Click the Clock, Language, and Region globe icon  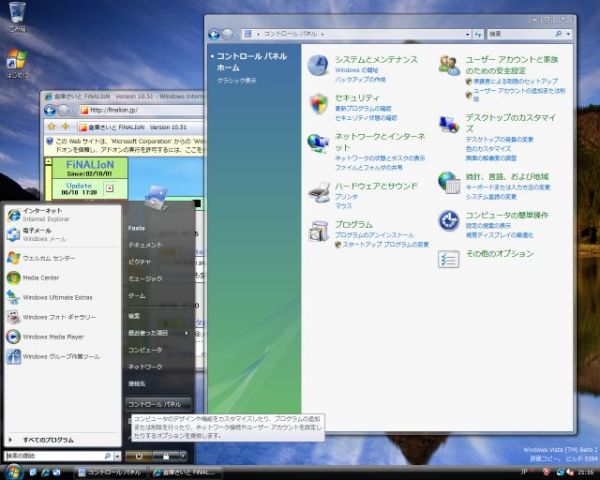click(x=449, y=181)
